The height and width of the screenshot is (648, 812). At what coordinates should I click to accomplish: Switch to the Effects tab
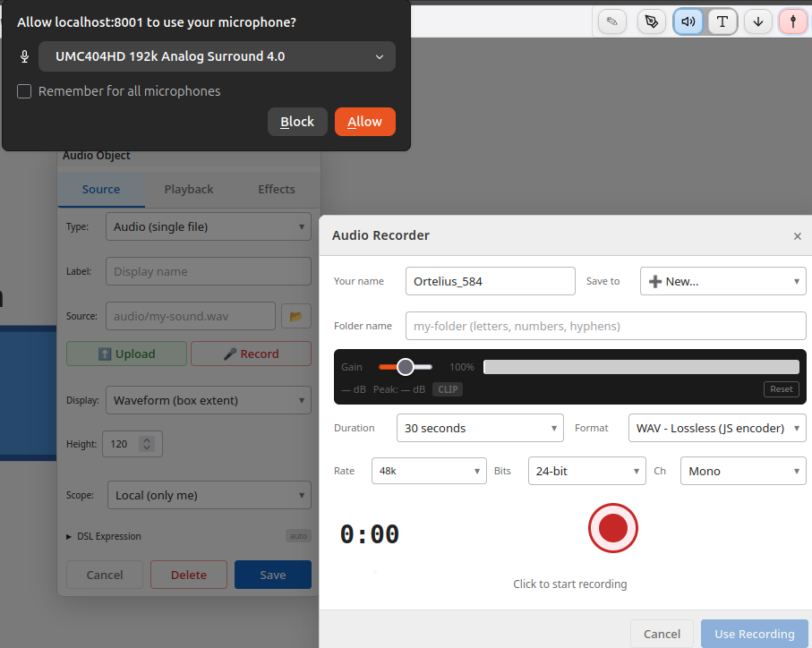[x=276, y=189]
